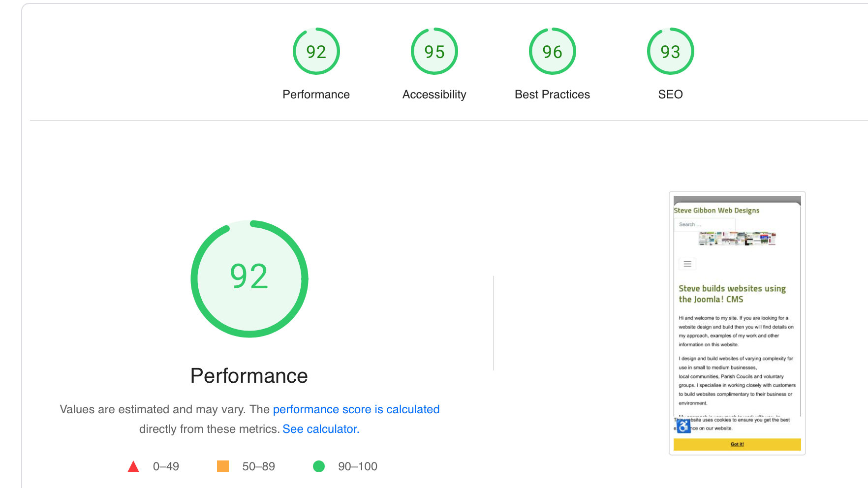Screen dimensions: 868x488
Task: Select the SEO section label
Action: pyautogui.click(x=670, y=94)
